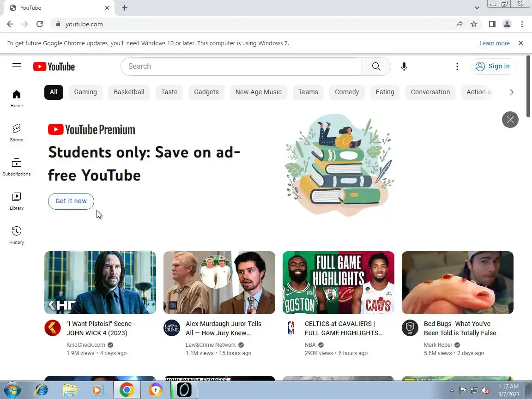Open the YouTube hamburger guide menu
This screenshot has width=532, height=399.
(17, 66)
